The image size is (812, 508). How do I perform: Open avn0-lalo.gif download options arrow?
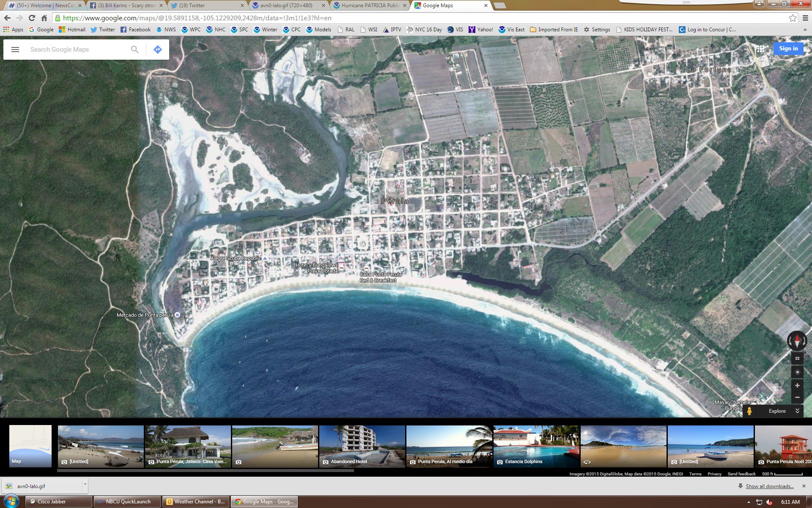coord(85,484)
